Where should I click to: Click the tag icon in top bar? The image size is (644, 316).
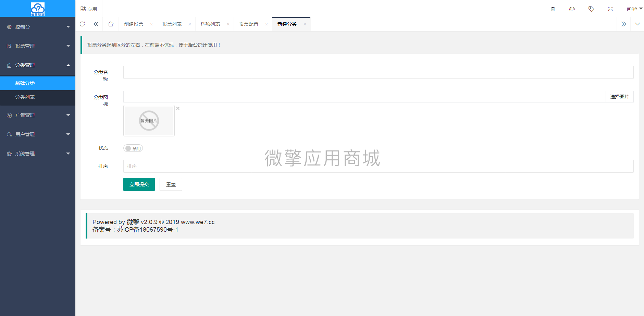pos(591,9)
